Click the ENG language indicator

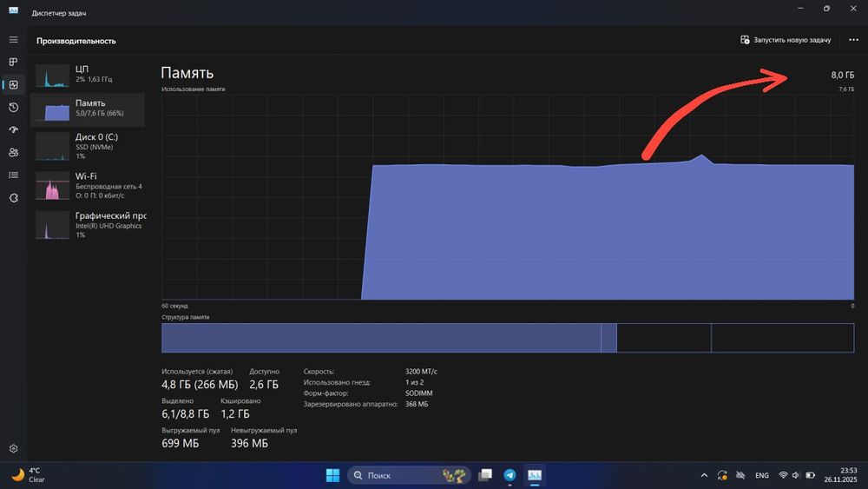(x=762, y=475)
